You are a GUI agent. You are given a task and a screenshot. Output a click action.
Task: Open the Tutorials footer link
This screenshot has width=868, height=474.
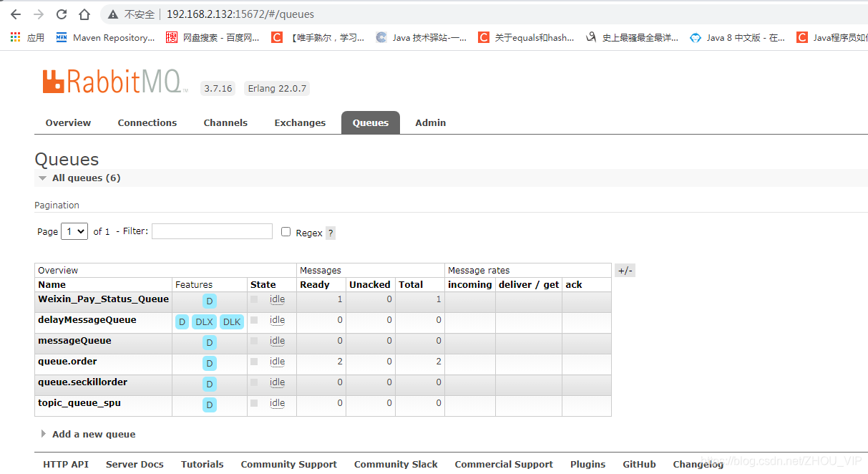click(203, 464)
